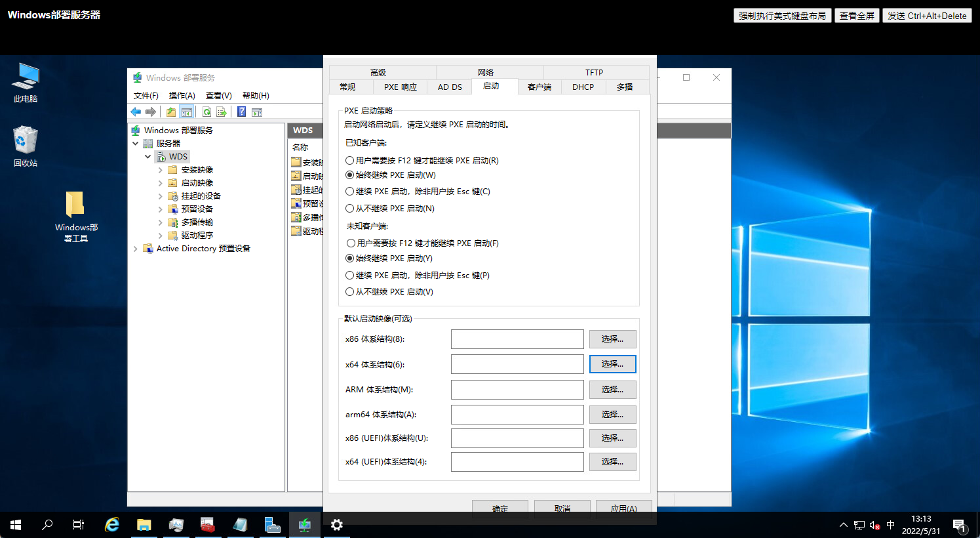Click the Export list toolbar icon
This screenshot has width=980, height=538.
click(222, 112)
